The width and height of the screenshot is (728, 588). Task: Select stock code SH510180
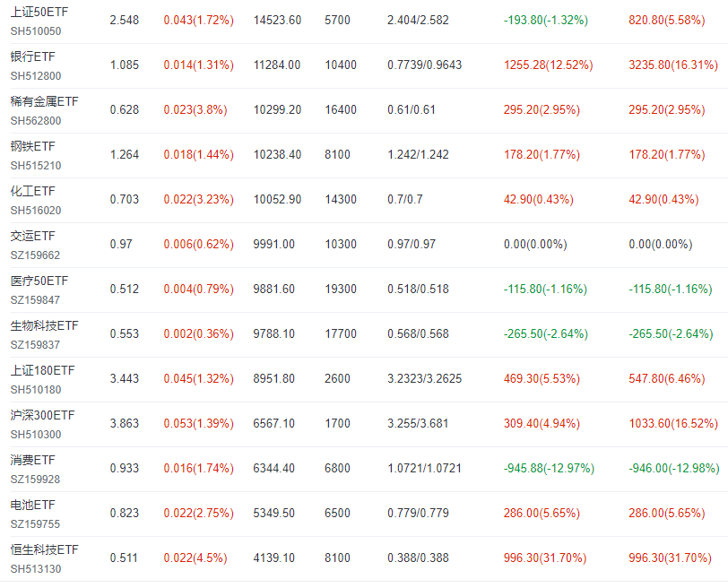point(36,389)
